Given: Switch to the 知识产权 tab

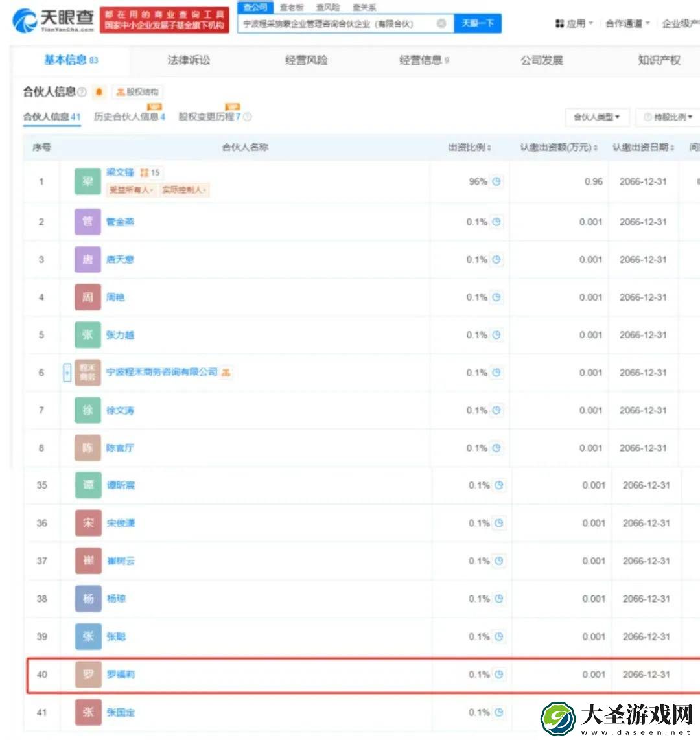Looking at the screenshot, I should click(x=659, y=60).
